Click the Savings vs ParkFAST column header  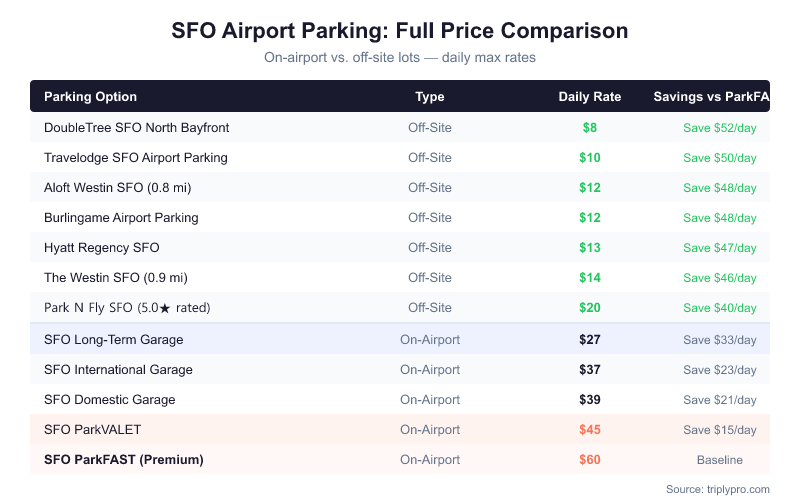tap(710, 97)
